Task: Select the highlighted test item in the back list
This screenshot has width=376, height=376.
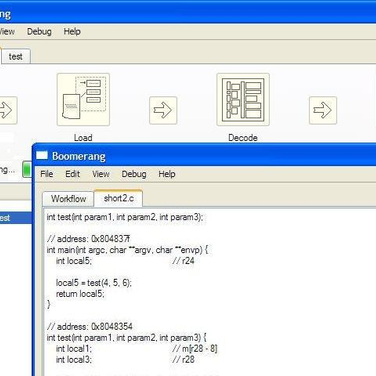Action: point(16,218)
